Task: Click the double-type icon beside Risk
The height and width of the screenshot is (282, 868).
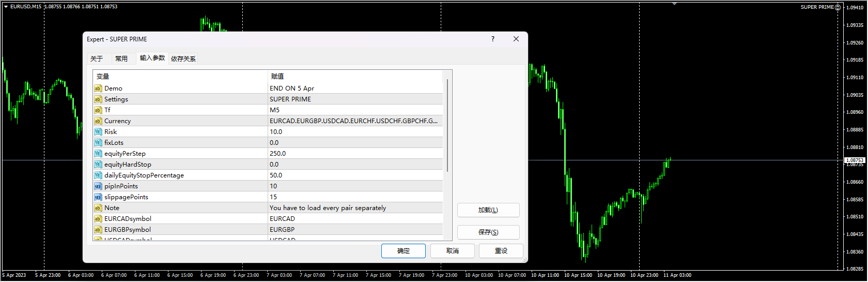Action: (x=98, y=132)
